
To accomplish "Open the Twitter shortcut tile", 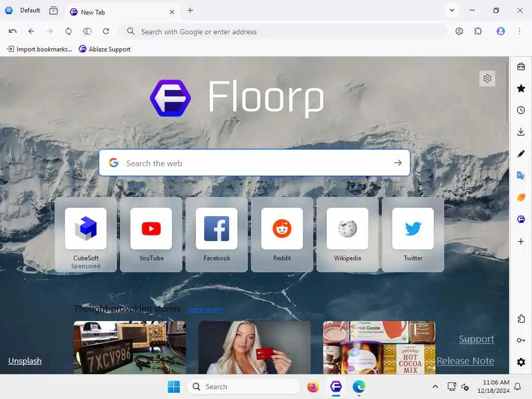I will [x=413, y=235].
